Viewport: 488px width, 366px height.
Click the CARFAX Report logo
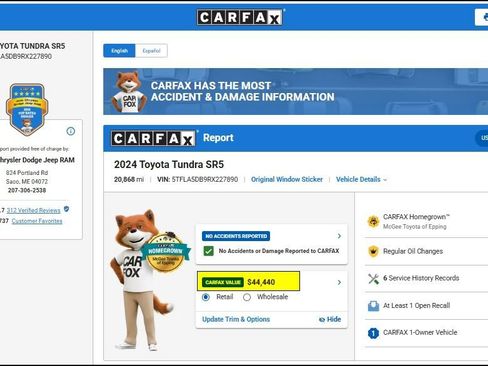[x=153, y=138]
